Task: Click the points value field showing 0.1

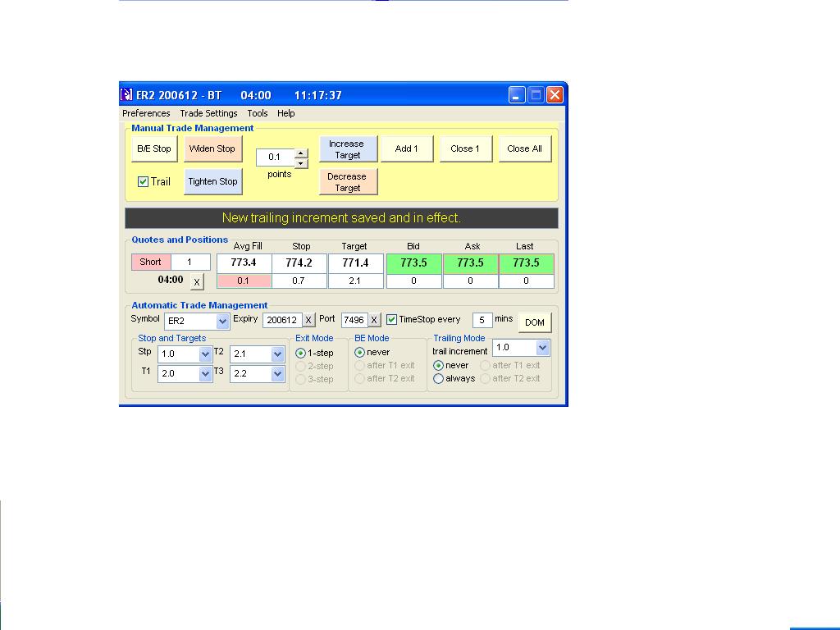Action: [x=276, y=157]
